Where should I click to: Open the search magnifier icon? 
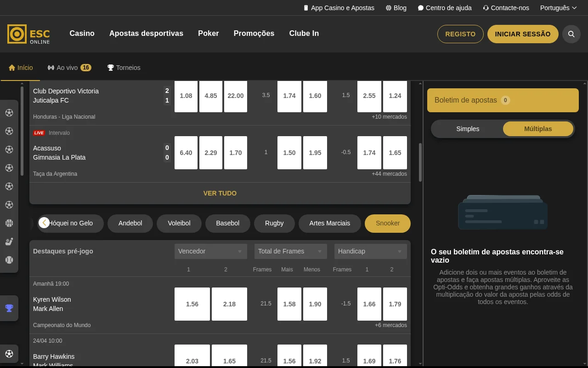click(x=571, y=34)
